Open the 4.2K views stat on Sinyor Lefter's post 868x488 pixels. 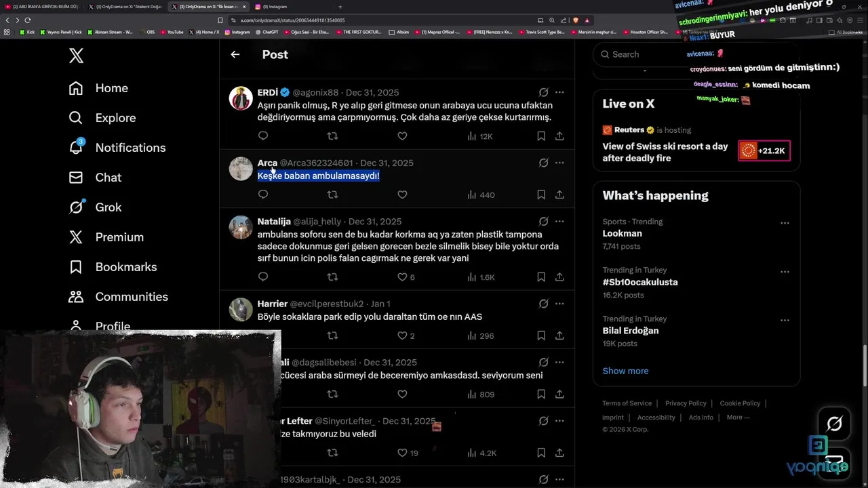click(x=481, y=453)
